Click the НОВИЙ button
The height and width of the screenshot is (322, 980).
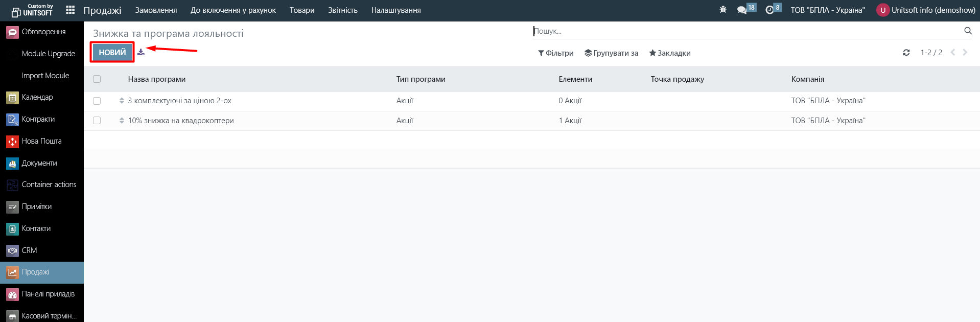[x=112, y=52]
